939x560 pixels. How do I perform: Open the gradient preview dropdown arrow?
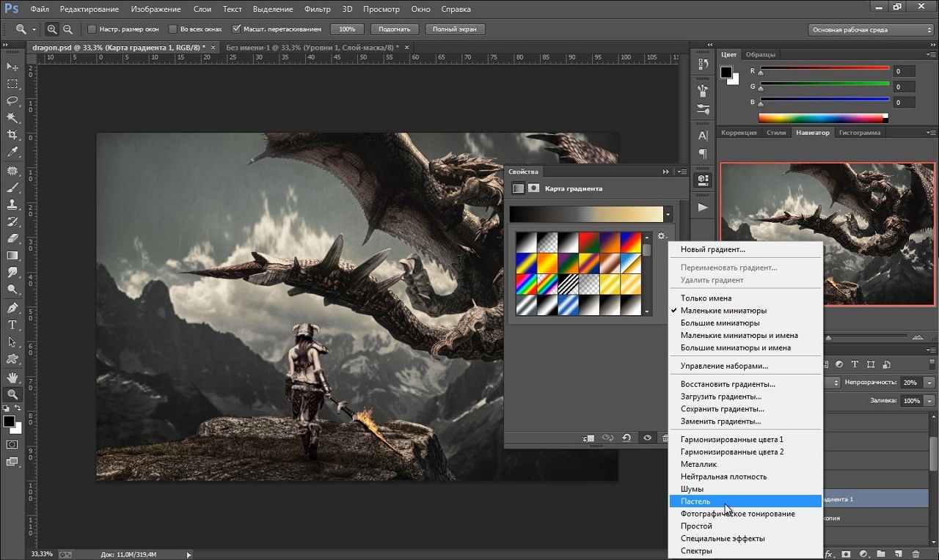click(668, 214)
